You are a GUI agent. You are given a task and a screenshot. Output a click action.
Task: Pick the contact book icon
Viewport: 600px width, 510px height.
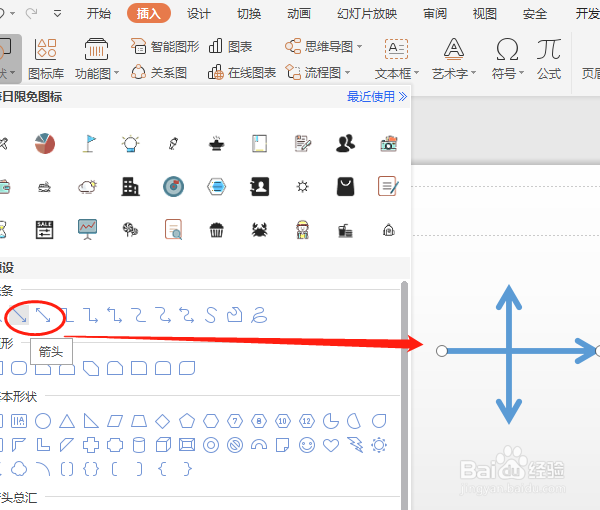point(259,187)
